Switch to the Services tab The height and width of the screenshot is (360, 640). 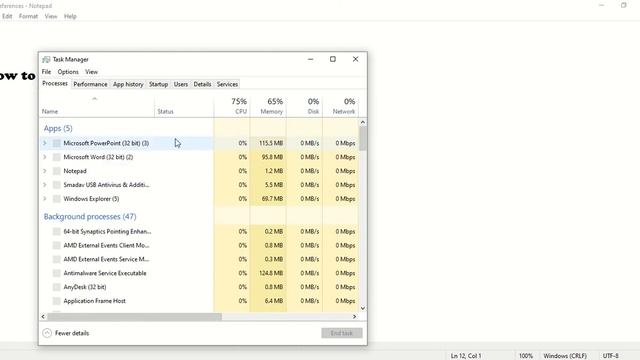click(x=227, y=84)
